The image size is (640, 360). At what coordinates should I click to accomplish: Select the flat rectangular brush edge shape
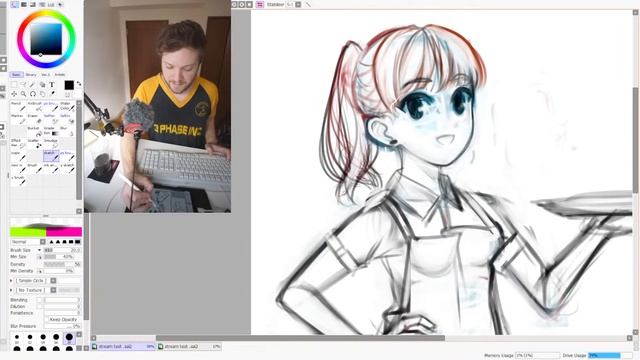(x=77, y=242)
